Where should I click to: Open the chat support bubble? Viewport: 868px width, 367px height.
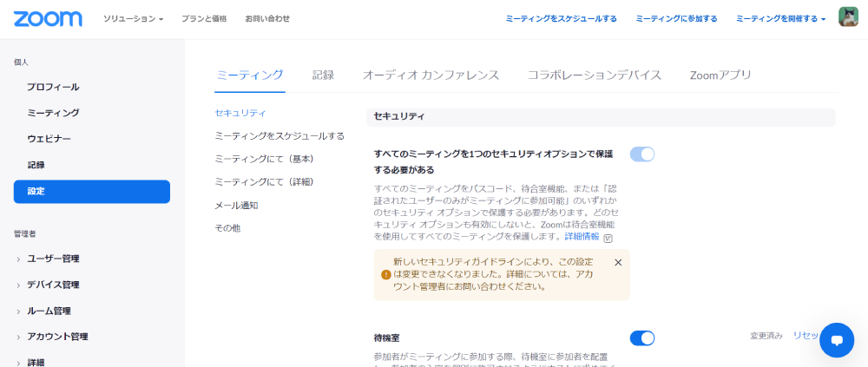coord(837,340)
